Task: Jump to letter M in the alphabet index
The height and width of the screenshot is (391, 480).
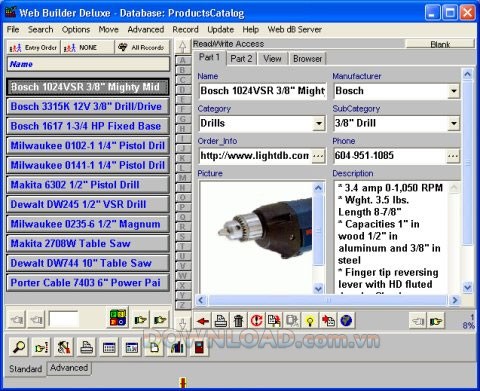Action: tap(183, 178)
